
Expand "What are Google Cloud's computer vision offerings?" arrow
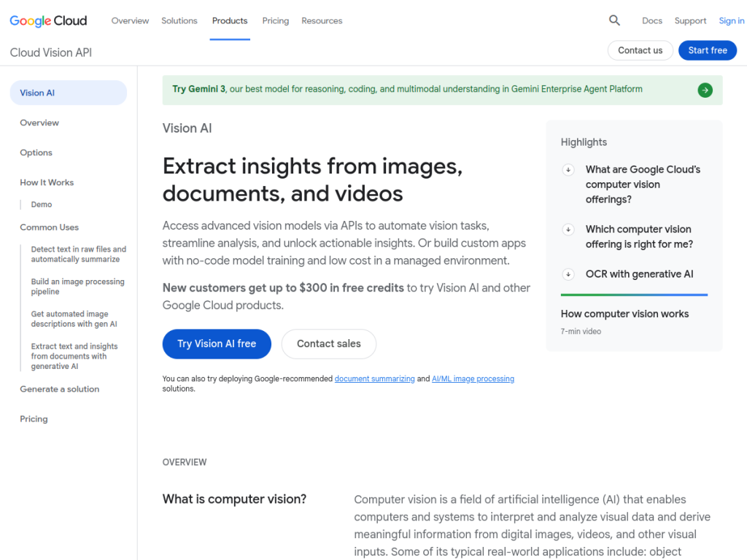pos(568,169)
